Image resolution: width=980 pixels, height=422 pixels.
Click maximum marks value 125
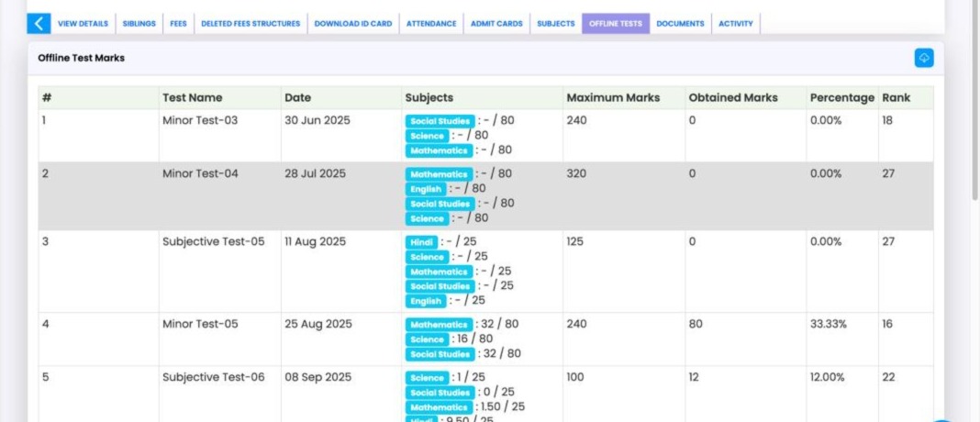pos(575,242)
